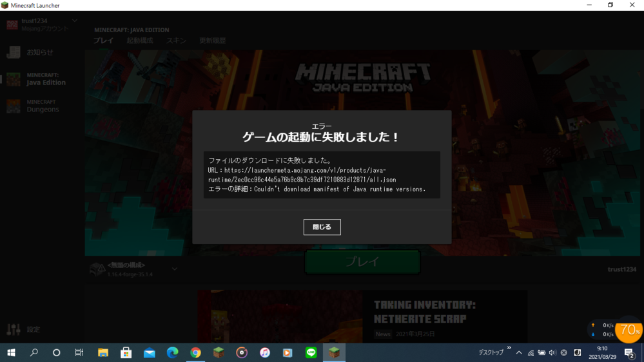Click the trust1234 username beside play
The image size is (644, 362).
coord(622,269)
